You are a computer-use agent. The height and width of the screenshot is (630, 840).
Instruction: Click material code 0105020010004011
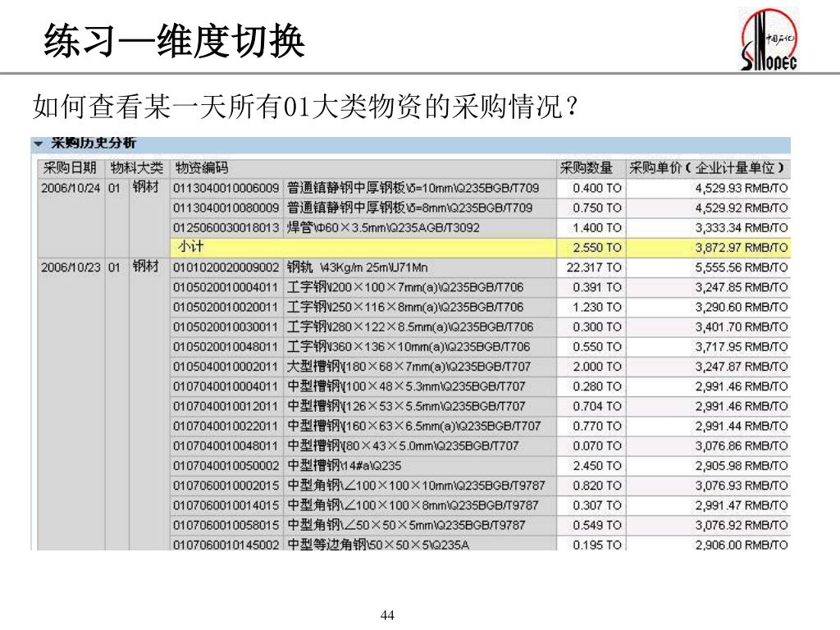click(x=226, y=288)
